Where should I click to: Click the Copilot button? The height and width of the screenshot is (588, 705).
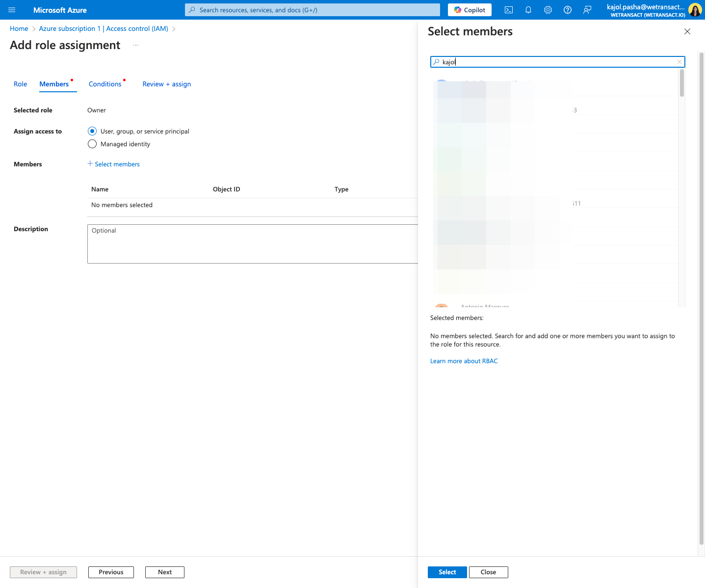470,10
